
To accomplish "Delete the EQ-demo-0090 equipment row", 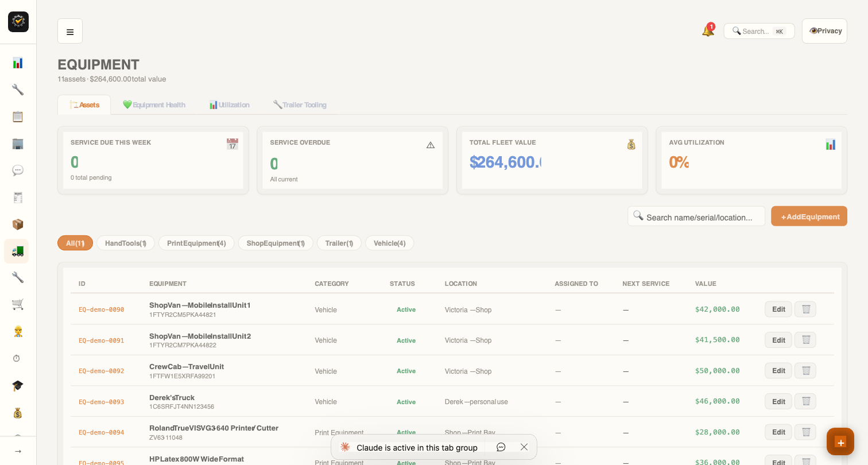I will [x=805, y=309].
